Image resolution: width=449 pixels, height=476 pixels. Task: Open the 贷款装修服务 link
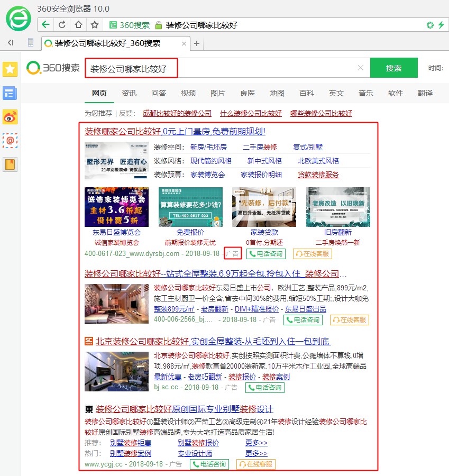(318, 175)
